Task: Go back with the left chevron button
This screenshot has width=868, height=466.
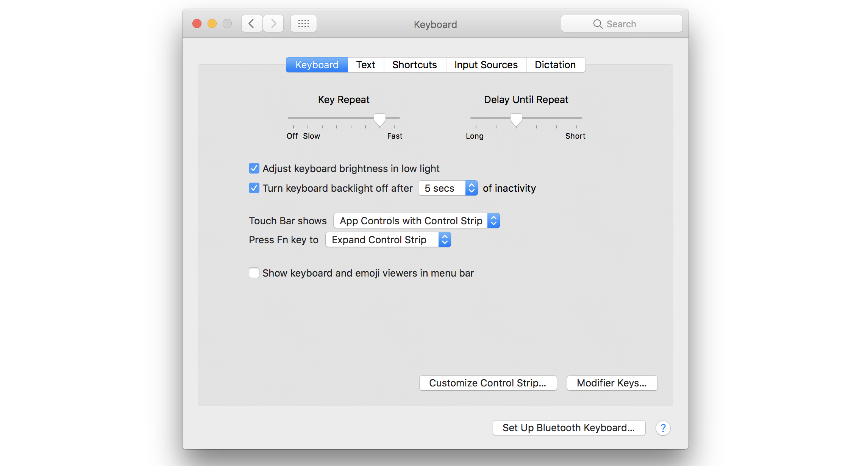Action: pos(252,24)
